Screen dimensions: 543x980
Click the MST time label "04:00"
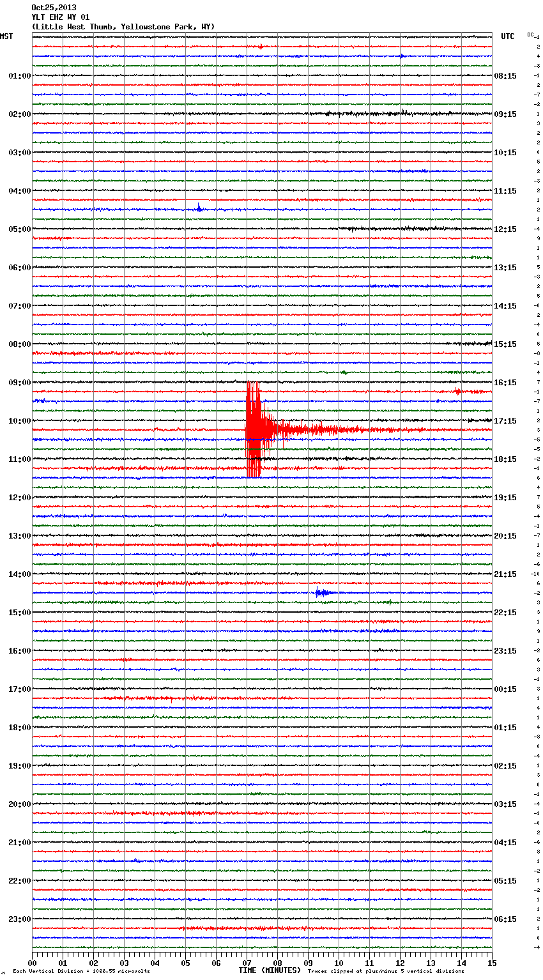19,191
